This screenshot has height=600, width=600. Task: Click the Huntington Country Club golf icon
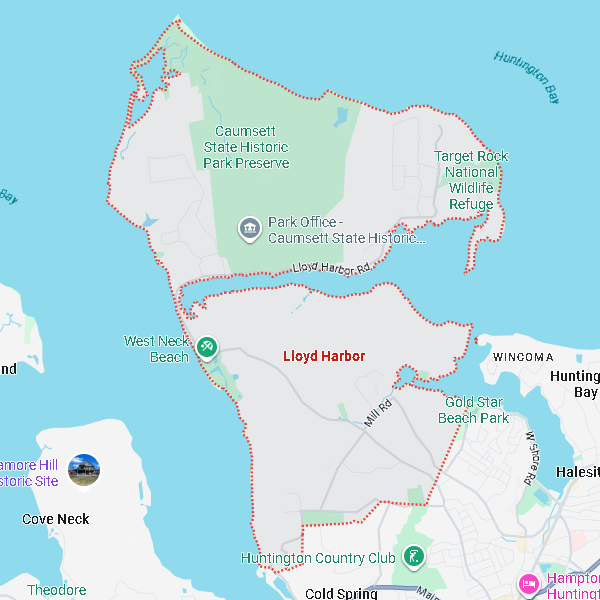click(413, 556)
